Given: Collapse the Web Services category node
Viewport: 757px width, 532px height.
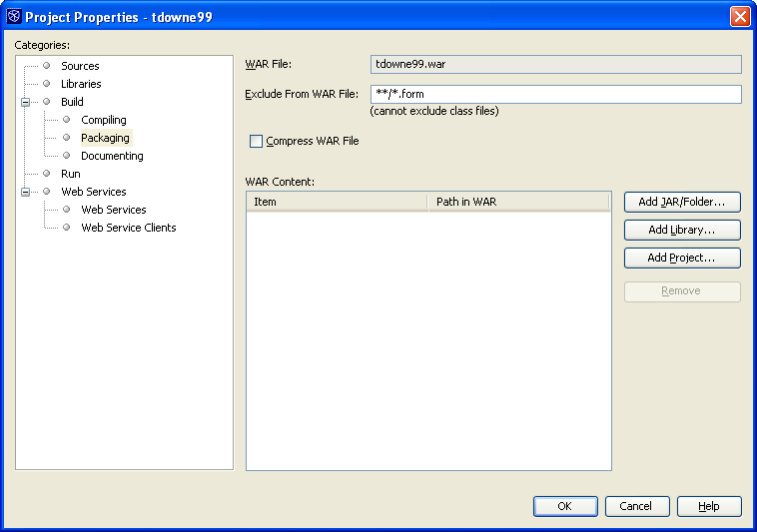Looking at the screenshot, I should [26, 192].
